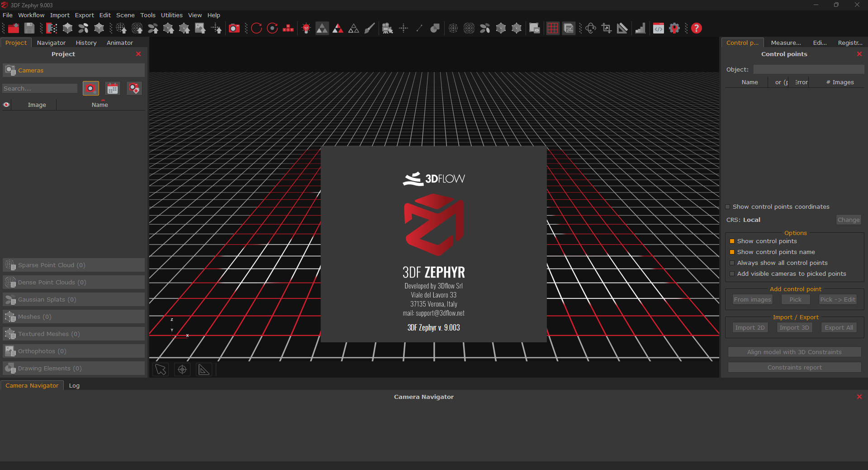Expand Sparse Point Cloud (0) section
The height and width of the screenshot is (470, 868).
tap(74, 265)
